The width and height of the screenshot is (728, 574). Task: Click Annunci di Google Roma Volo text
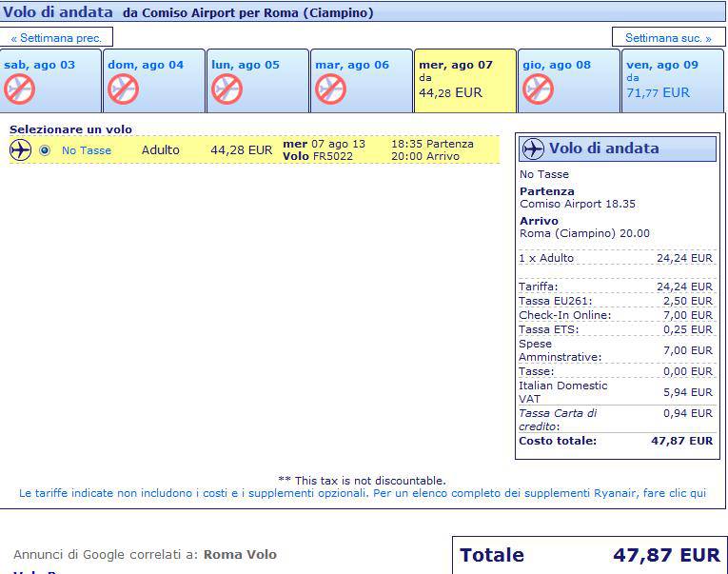pos(145,555)
